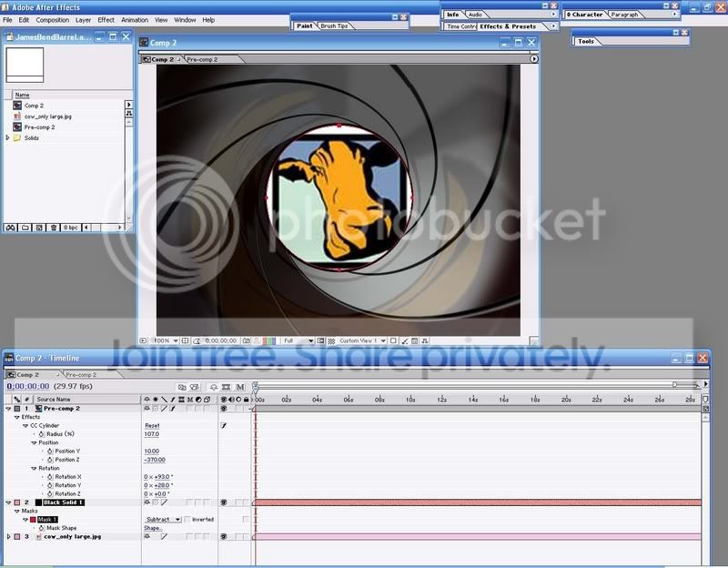
Task: Switch to the Pre-comp 2 tab in viewer
Action: point(202,59)
